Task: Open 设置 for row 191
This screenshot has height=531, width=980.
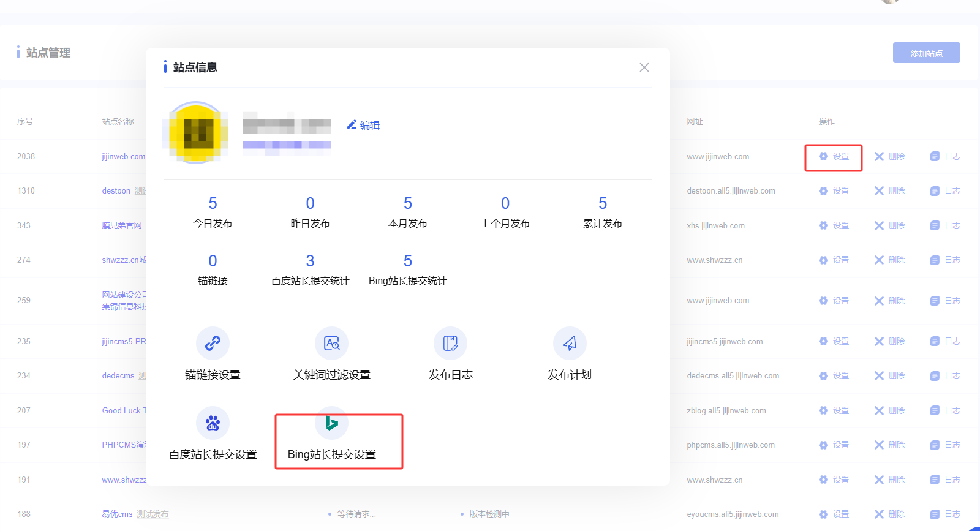Action: (x=834, y=480)
